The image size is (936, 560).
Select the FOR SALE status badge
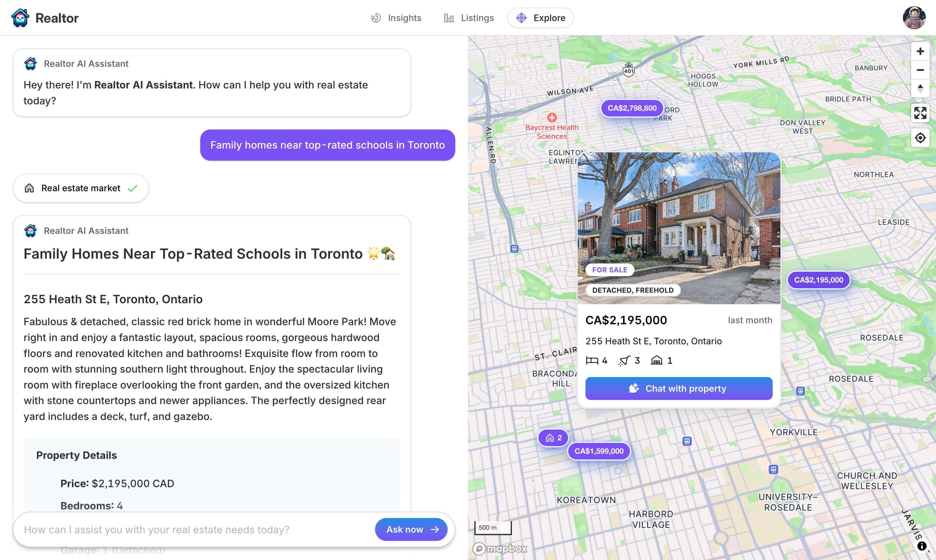pos(610,269)
